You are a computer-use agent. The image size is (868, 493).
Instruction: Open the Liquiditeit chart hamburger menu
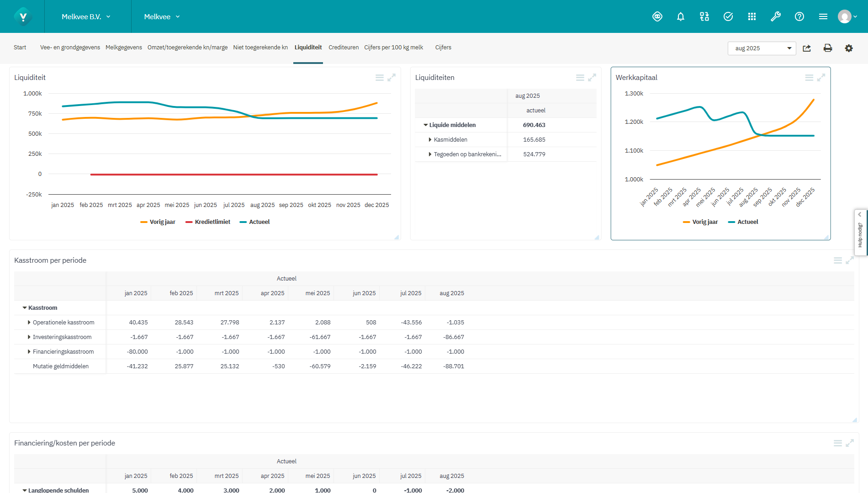tap(379, 78)
